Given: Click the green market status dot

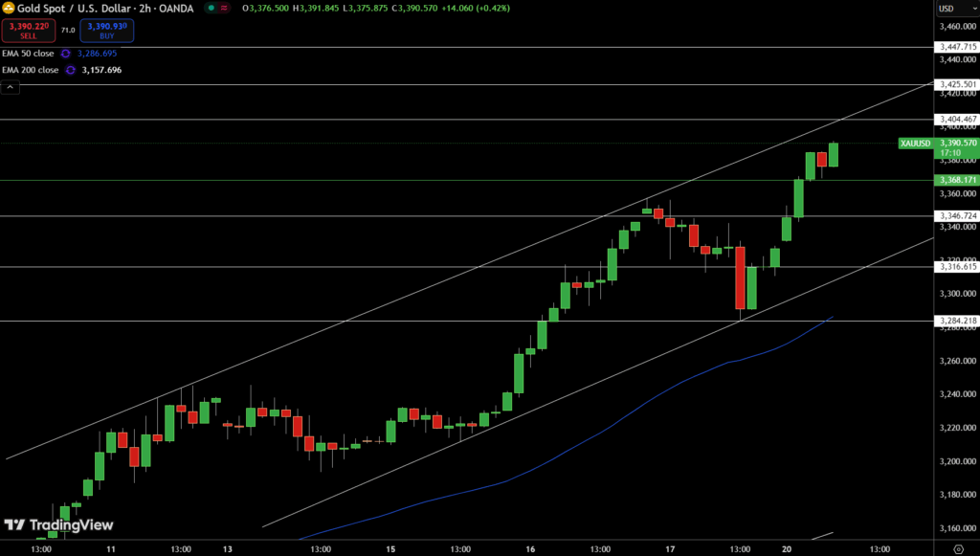Looking at the screenshot, I should (211, 8).
